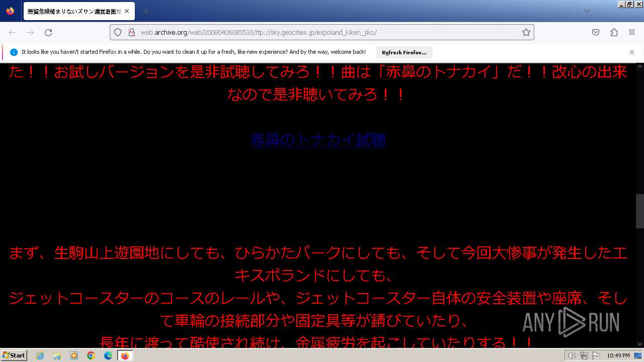Open the Save to Pocket icon
Image resolution: width=644 pixels, height=362 pixels.
click(x=596, y=32)
